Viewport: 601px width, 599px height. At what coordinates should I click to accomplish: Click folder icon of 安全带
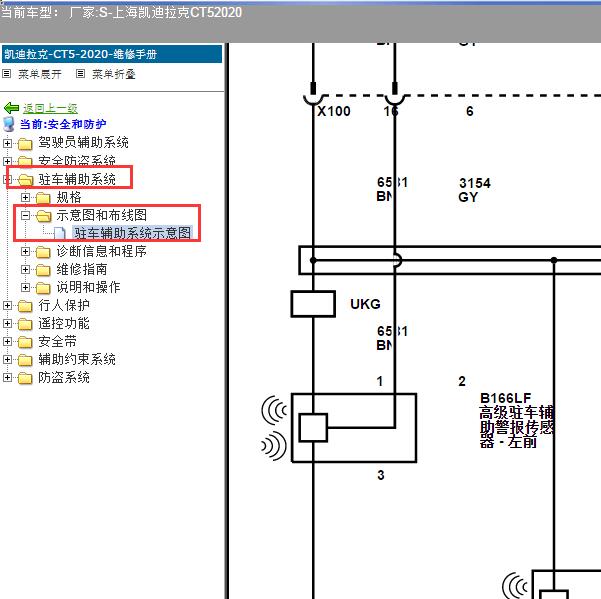click(25, 342)
